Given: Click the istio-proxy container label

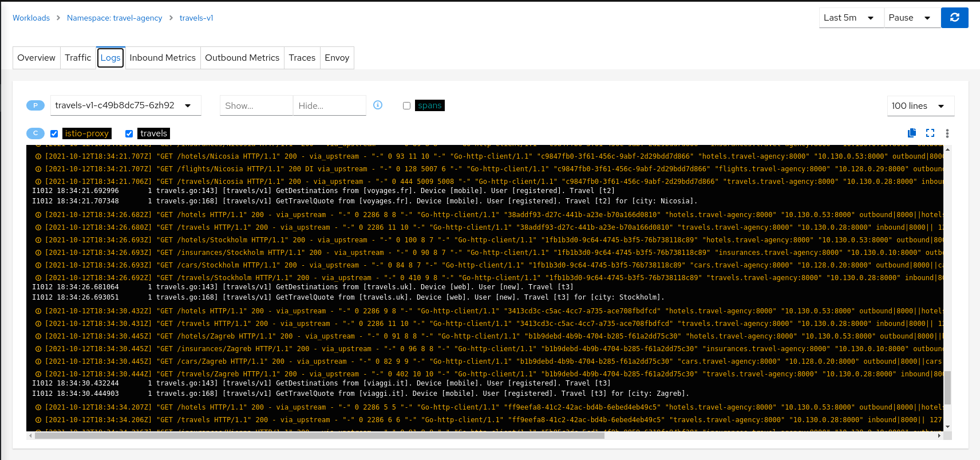Looking at the screenshot, I should click(x=87, y=133).
